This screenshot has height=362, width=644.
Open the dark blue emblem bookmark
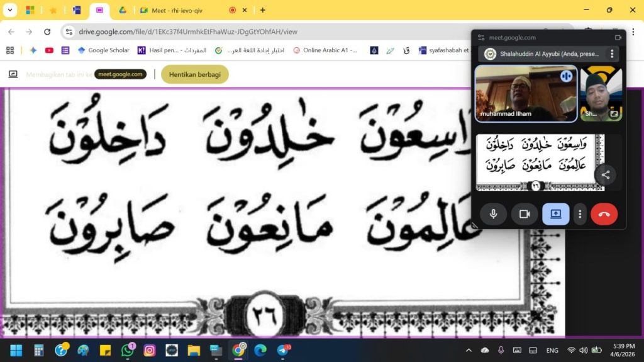374,50
